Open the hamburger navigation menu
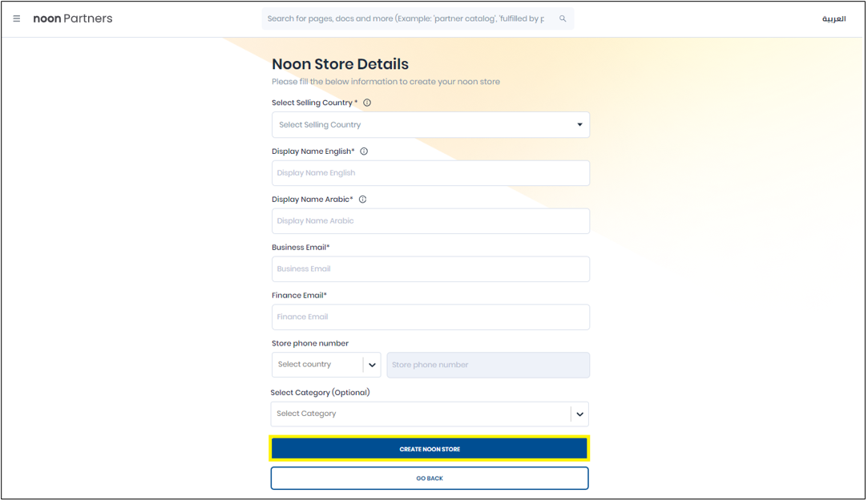868x501 pixels. tap(17, 18)
